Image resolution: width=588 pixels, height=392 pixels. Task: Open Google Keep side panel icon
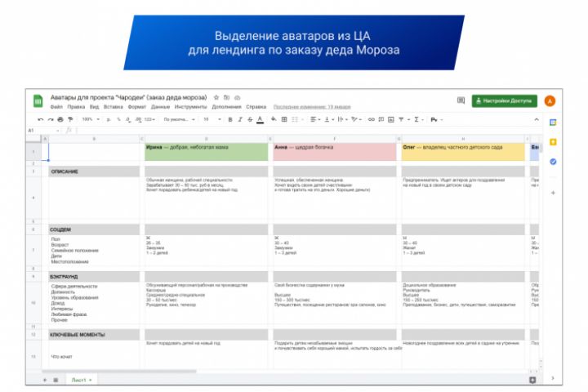(x=553, y=142)
